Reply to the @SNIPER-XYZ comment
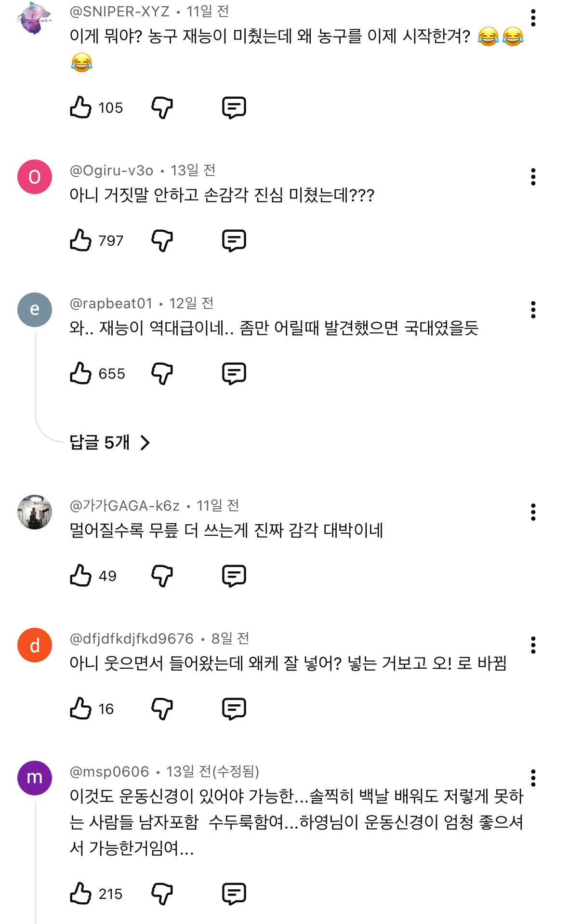The width and height of the screenshot is (568, 924). tap(234, 107)
